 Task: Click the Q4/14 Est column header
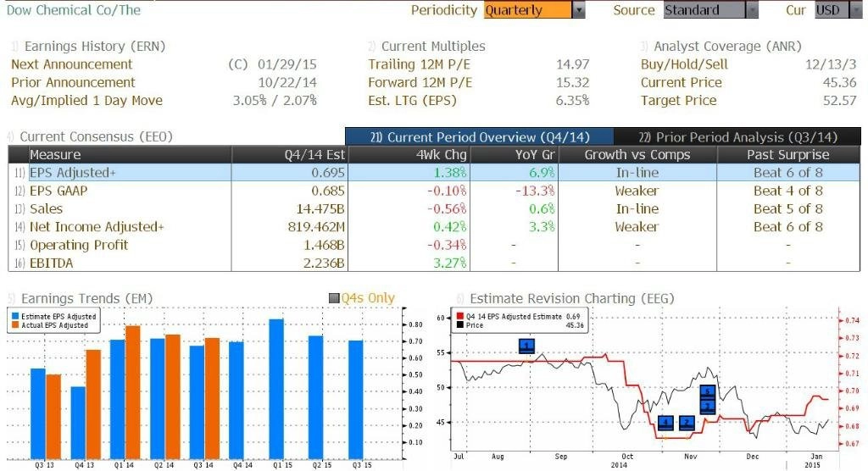point(290,154)
